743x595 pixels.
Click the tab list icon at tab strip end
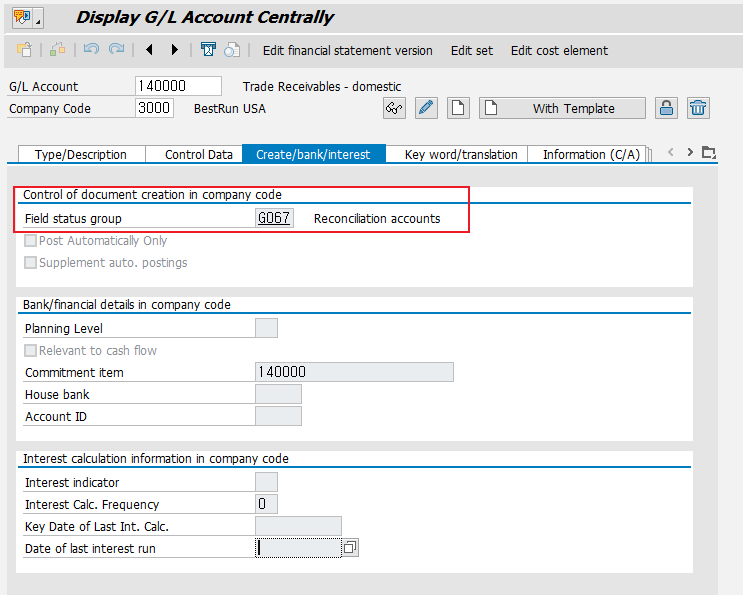709,153
